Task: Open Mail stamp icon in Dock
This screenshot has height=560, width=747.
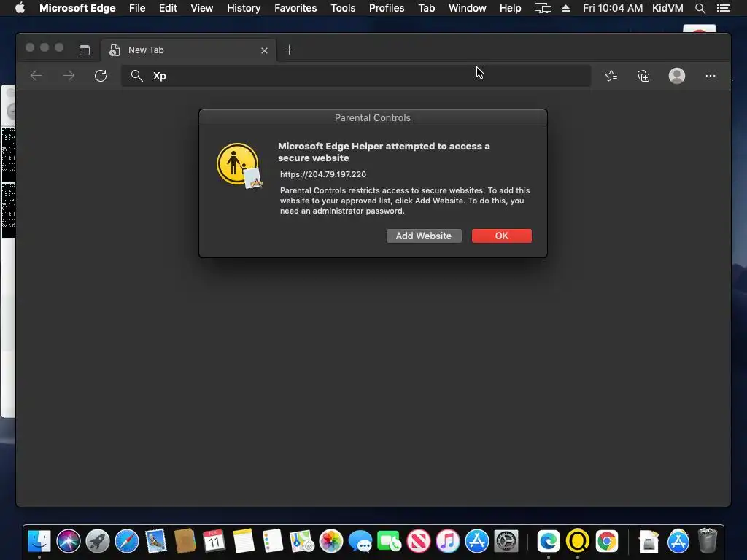Action: pyautogui.click(x=156, y=541)
